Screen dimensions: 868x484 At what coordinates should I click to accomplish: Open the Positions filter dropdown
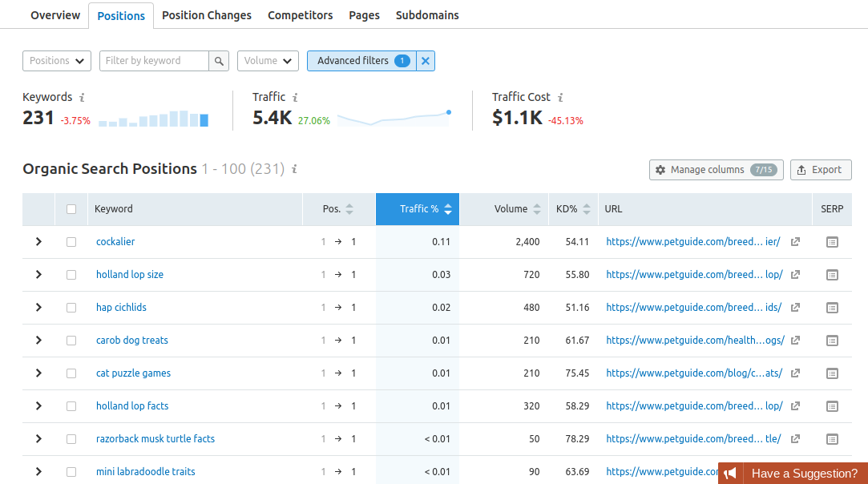click(x=56, y=60)
